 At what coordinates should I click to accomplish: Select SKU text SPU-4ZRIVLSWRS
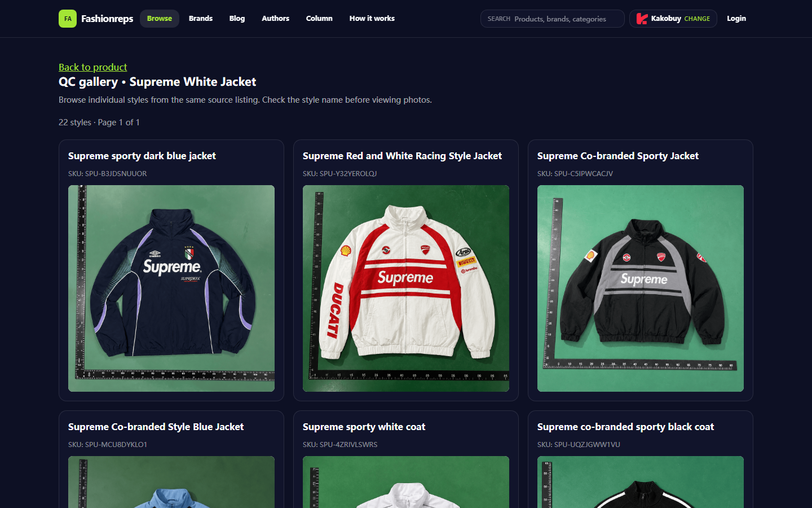(x=348, y=445)
